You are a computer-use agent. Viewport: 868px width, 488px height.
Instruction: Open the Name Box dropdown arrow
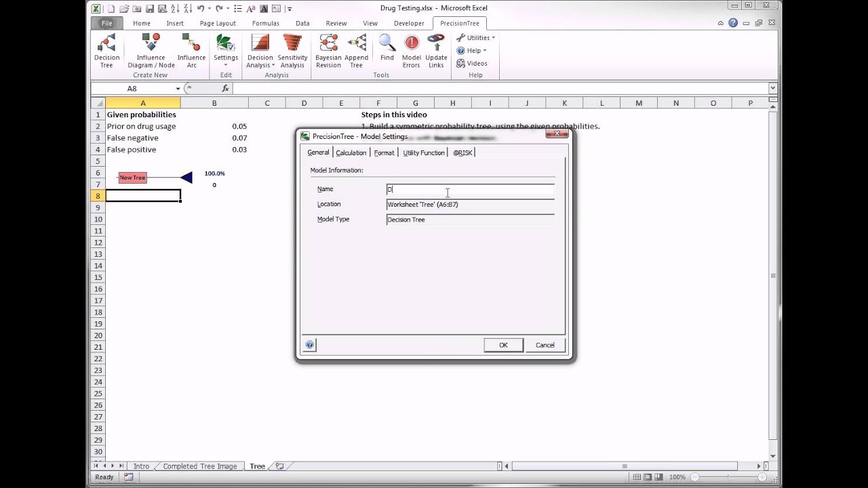click(x=178, y=89)
